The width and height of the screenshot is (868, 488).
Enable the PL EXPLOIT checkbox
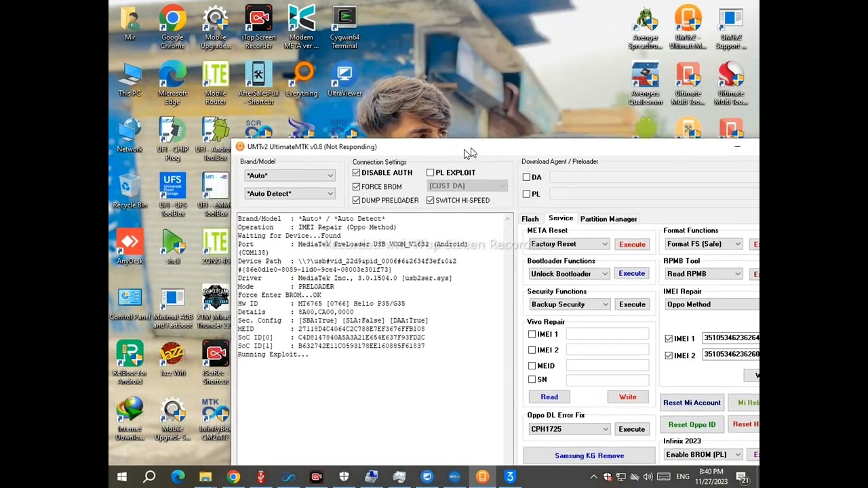tap(431, 173)
